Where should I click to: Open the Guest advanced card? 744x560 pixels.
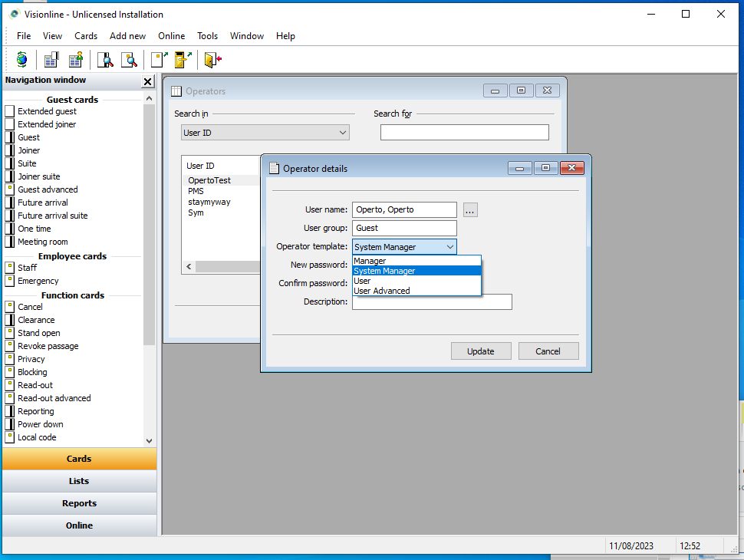tap(48, 189)
